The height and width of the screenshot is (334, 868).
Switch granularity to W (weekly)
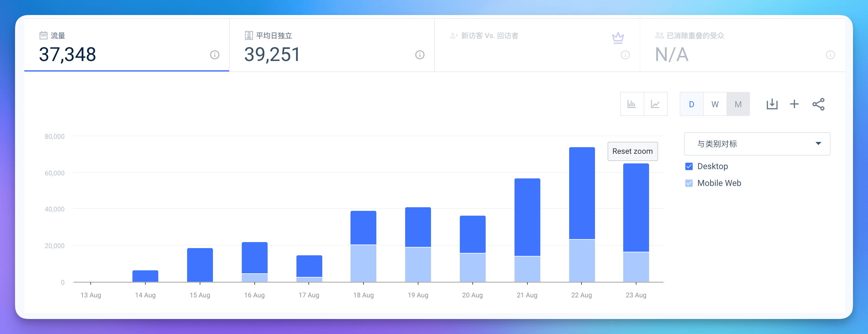[x=715, y=104]
